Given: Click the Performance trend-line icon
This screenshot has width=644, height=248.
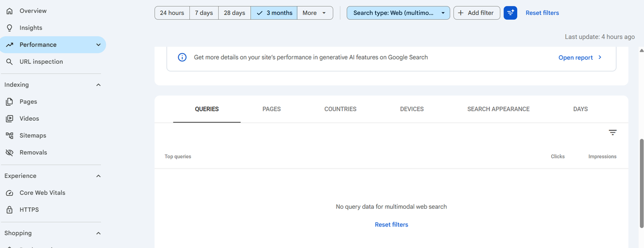Looking at the screenshot, I should [x=9, y=45].
